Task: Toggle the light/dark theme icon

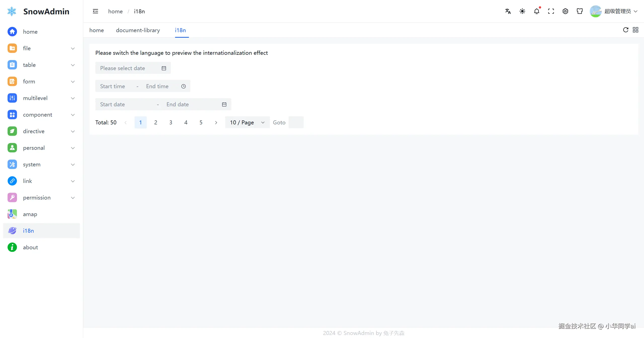Action: pyautogui.click(x=522, y=11)
